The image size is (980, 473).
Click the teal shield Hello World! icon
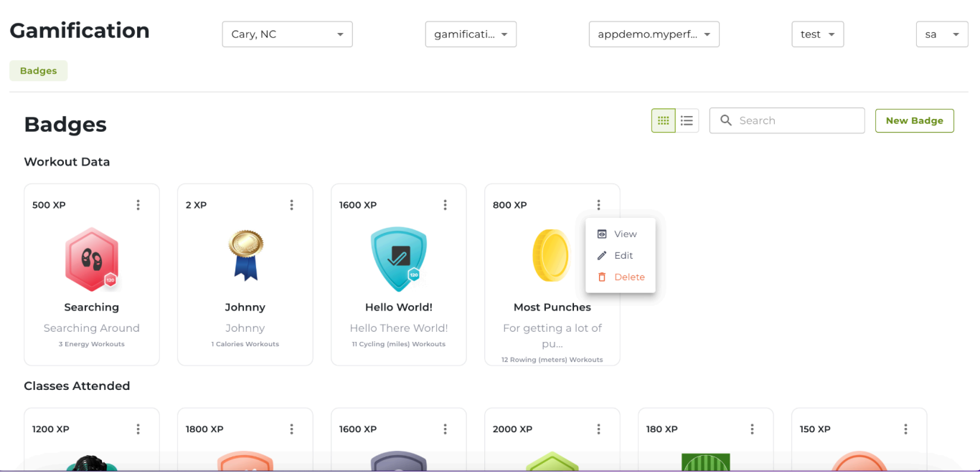tap(399, 259)
